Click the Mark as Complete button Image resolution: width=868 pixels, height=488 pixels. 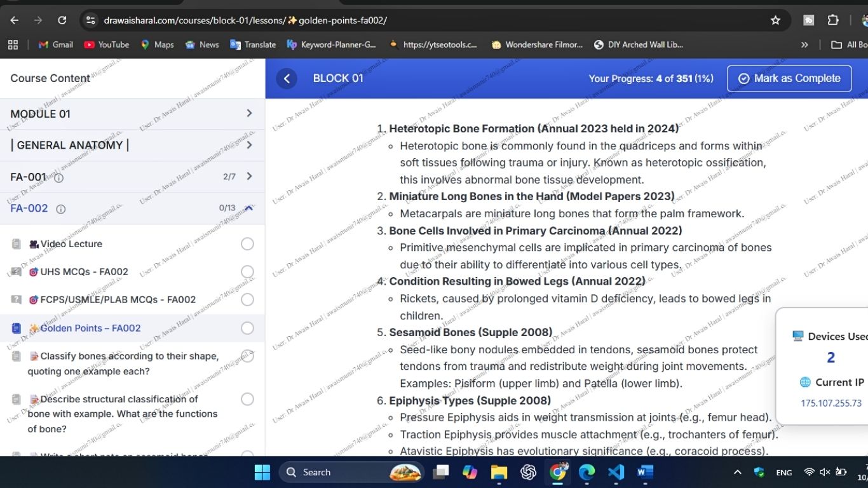pos(789,78)
